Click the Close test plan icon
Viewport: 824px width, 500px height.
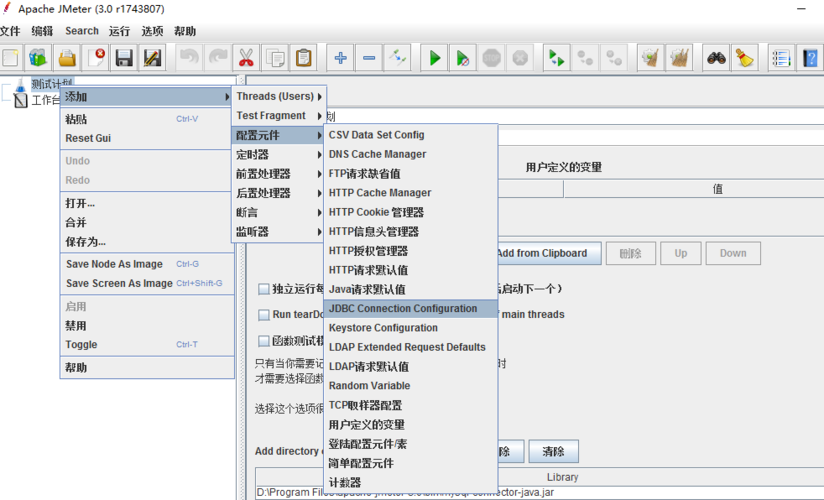[x=96, y=57]
